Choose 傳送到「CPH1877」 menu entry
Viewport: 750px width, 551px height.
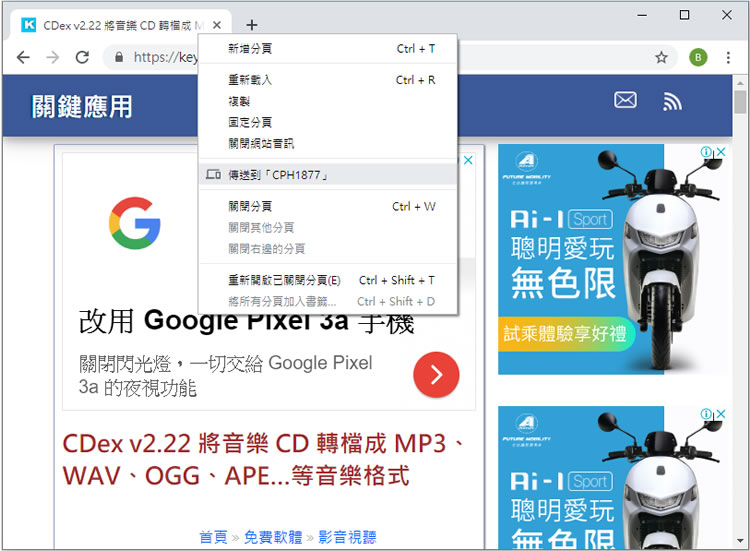(x=328, y=175)
